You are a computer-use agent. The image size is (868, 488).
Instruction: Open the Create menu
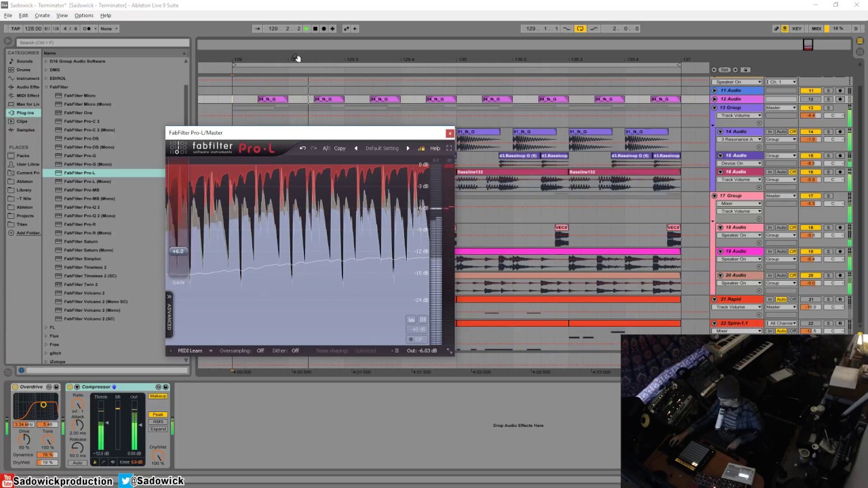42,16
